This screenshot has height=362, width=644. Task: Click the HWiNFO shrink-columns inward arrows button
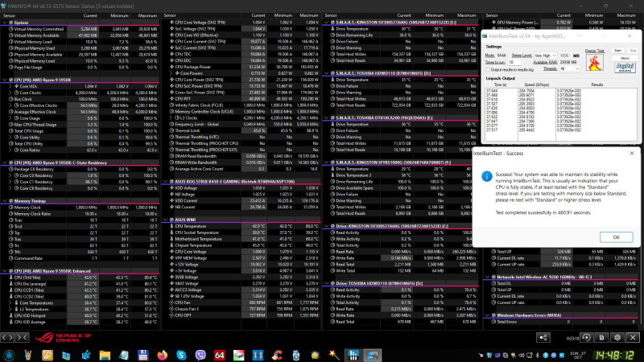[x=23, y=338]
